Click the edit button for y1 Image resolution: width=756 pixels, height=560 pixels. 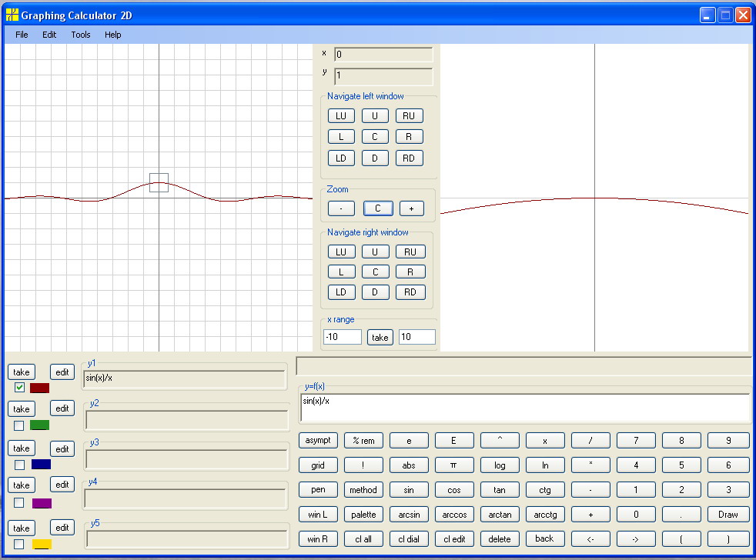(62, 372)
